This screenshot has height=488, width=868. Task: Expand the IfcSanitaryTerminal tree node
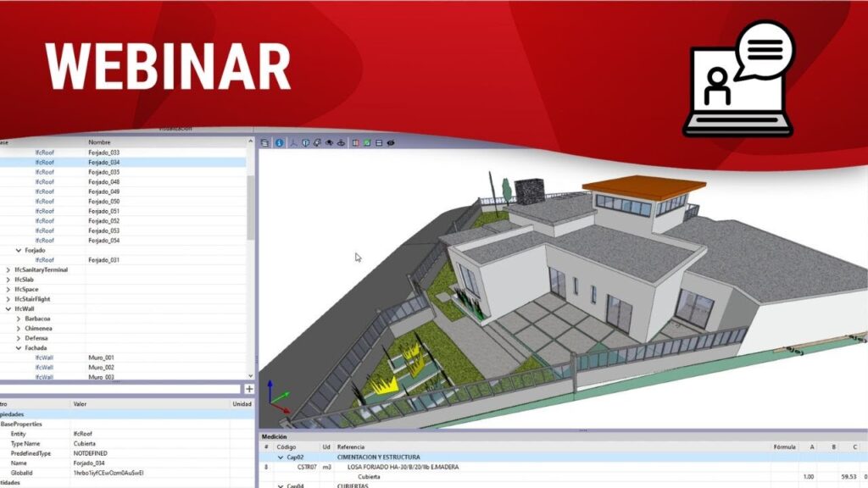coord(8,270)
